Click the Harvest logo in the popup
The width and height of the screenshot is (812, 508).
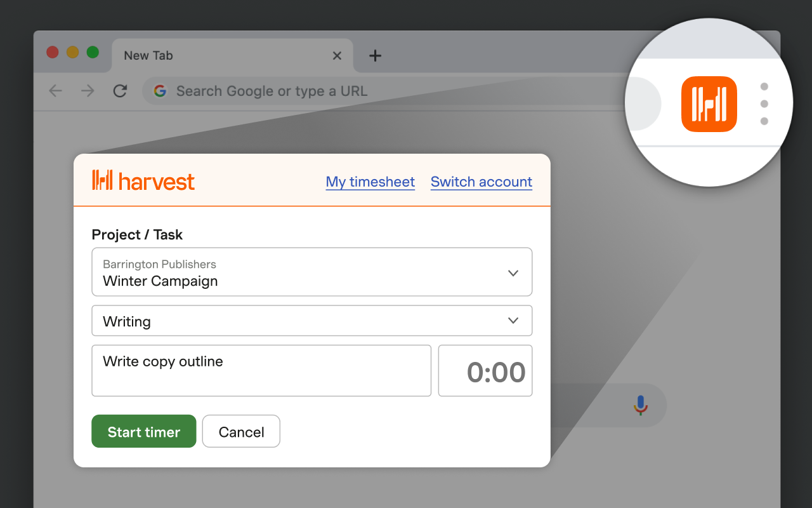pos(143,181)
